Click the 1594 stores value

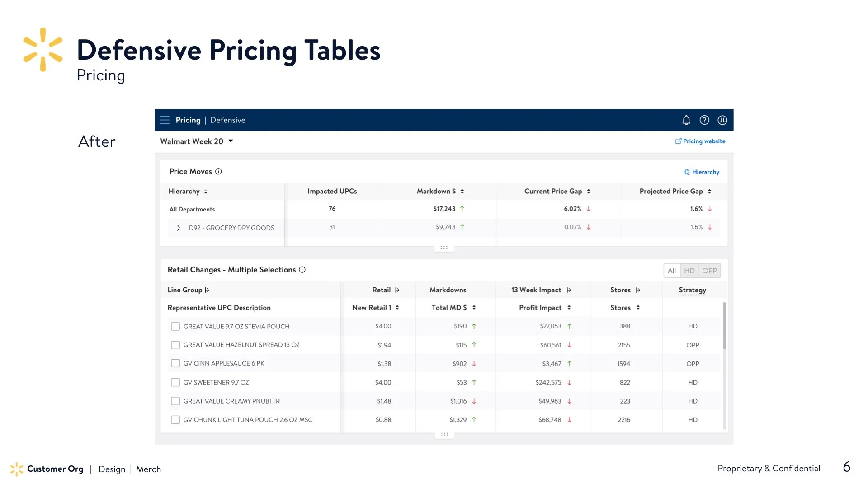pyautogui.click(x=623, y=364)
